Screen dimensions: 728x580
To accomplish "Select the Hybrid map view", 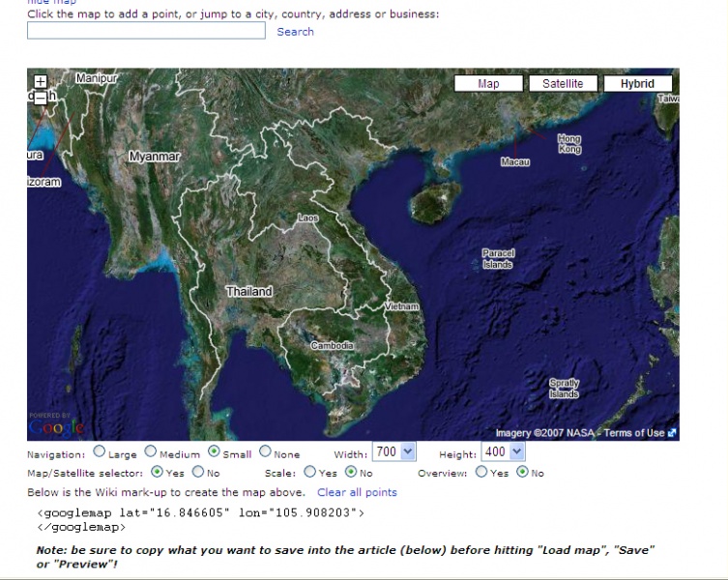I will pyautogui.click(x=637, y=84).
